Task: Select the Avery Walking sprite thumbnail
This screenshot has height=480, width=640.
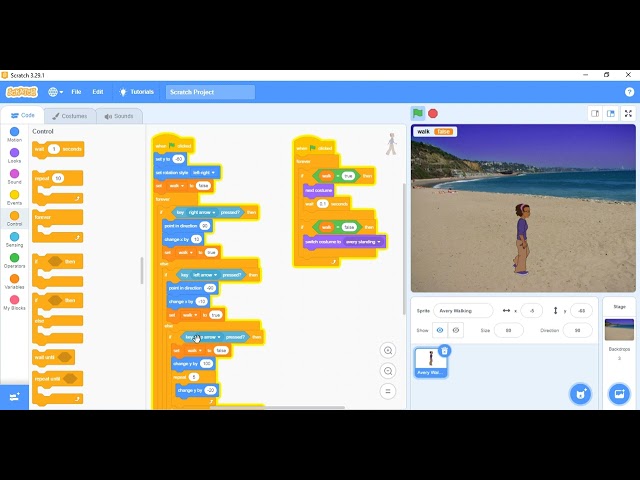Action: 431,362
